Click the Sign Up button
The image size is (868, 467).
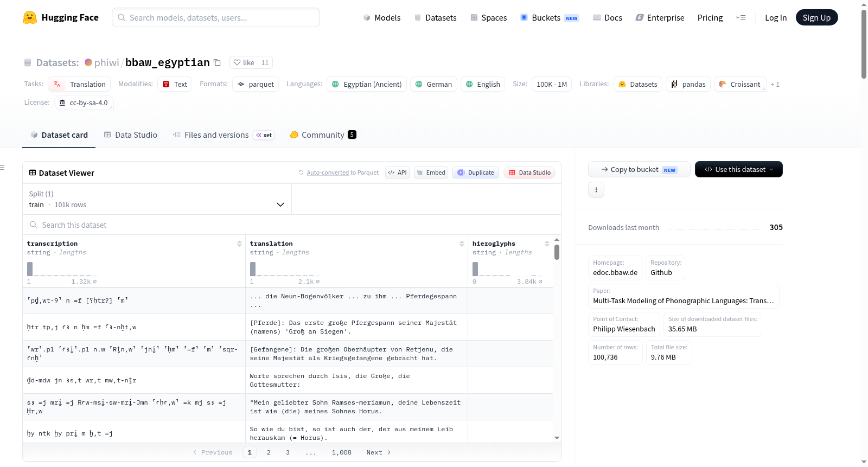click(x=816, y=17)
